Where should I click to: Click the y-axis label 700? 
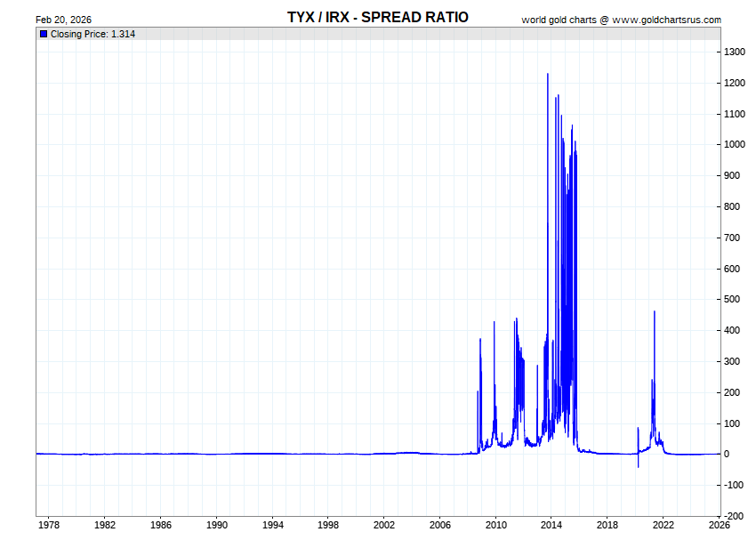[732, 238]
